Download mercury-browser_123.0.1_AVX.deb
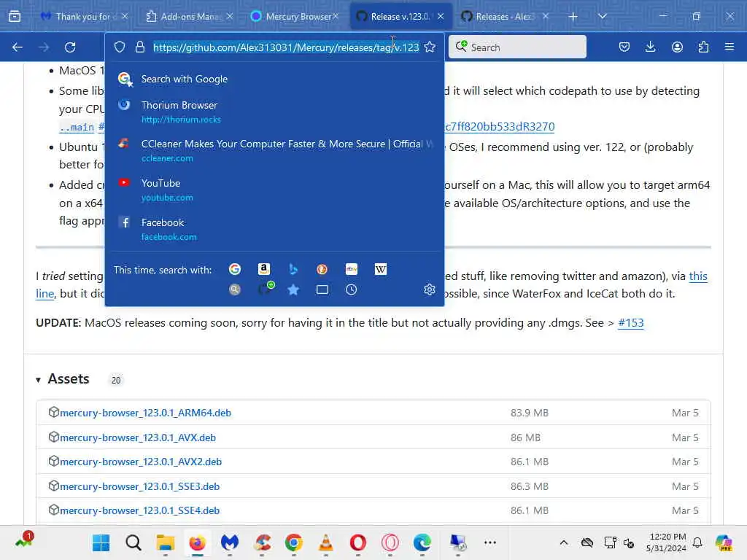 (138, 437)
